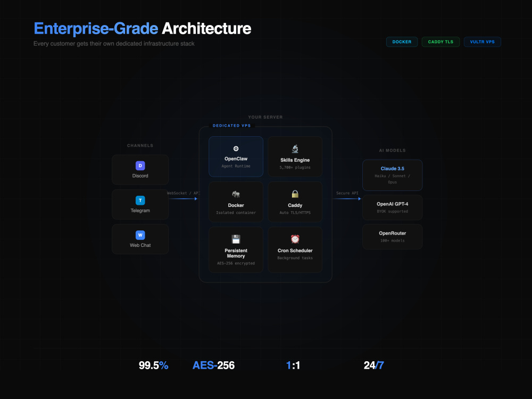Click the '24/7' statistic

tap(373, 365)
